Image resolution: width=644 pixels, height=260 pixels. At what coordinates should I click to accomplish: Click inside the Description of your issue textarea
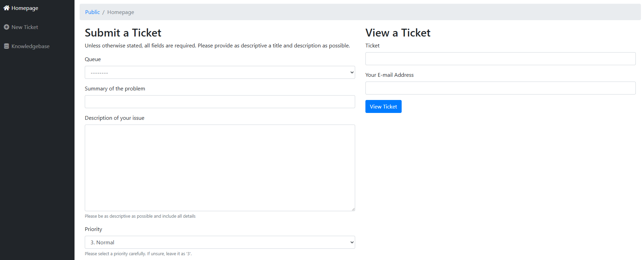[219, 168]
